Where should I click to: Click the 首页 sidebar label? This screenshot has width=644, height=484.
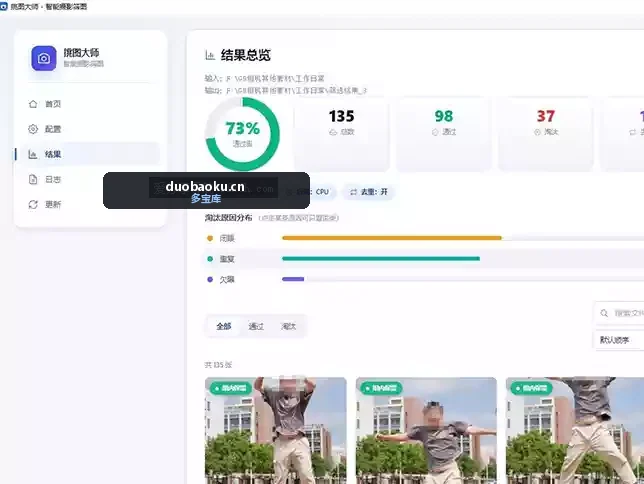tap(53, 104)
